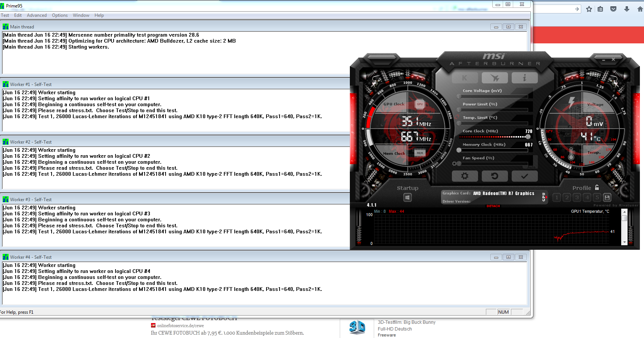Click the Temp. Limit slider handle
644x338 pixels.
pos(459,123)
